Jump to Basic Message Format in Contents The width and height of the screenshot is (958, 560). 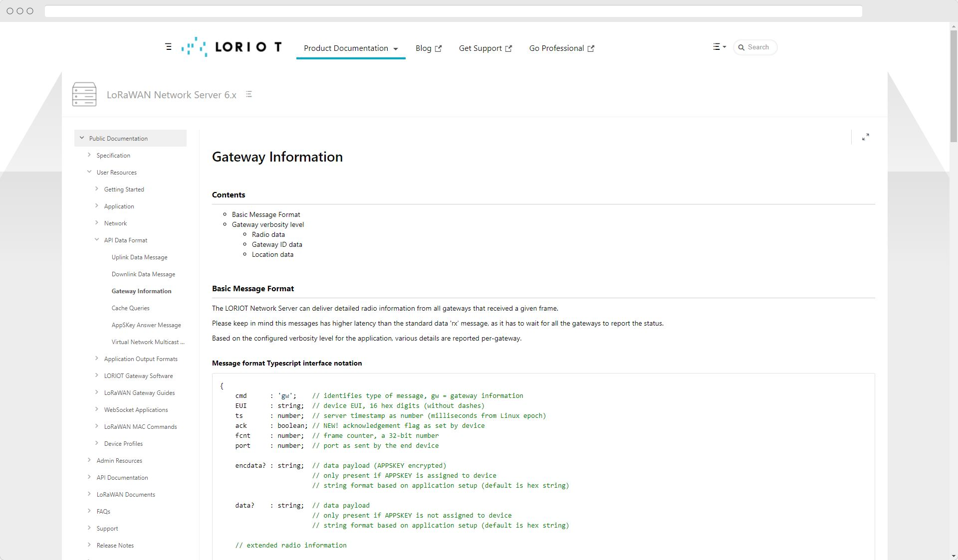click(266, 214)
